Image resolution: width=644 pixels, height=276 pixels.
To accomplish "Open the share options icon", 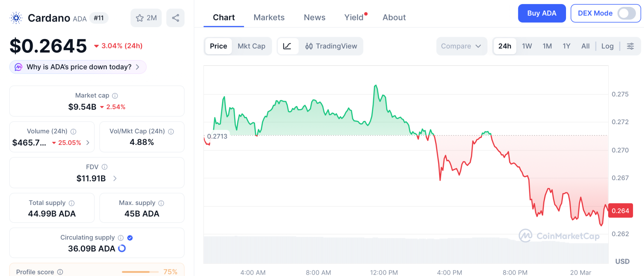I will click(175, 18).
